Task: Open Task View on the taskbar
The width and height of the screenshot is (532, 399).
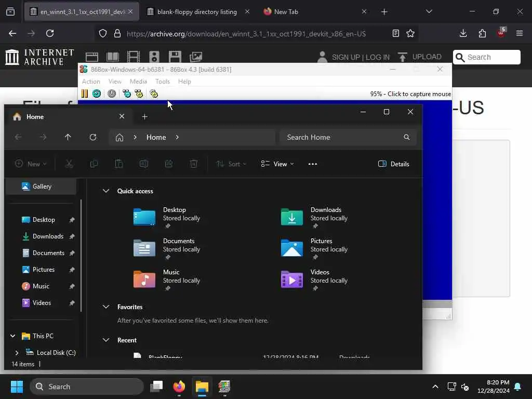Action: pyautogui.click(x=156, y=387)
